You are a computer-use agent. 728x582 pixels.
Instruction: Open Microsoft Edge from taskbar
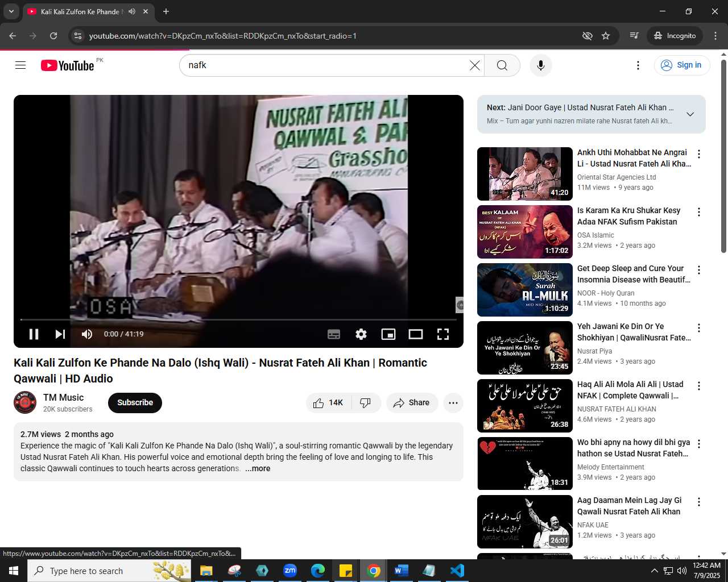(318, 571)
